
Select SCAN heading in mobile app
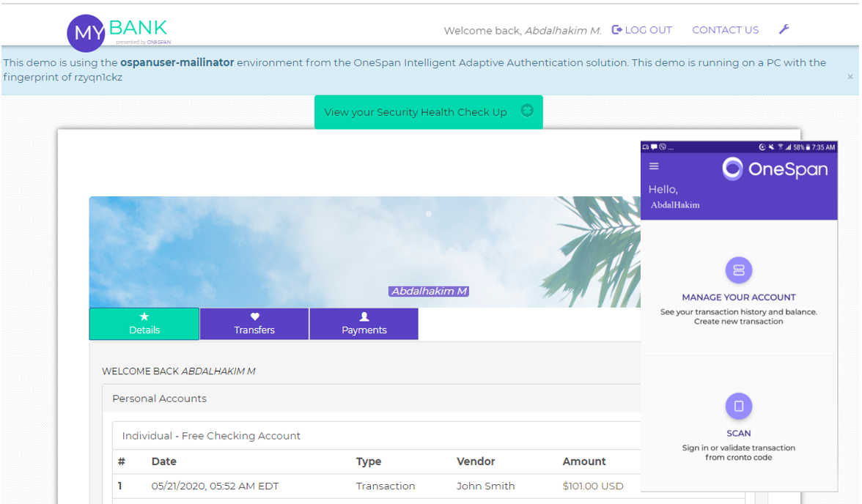738,433
